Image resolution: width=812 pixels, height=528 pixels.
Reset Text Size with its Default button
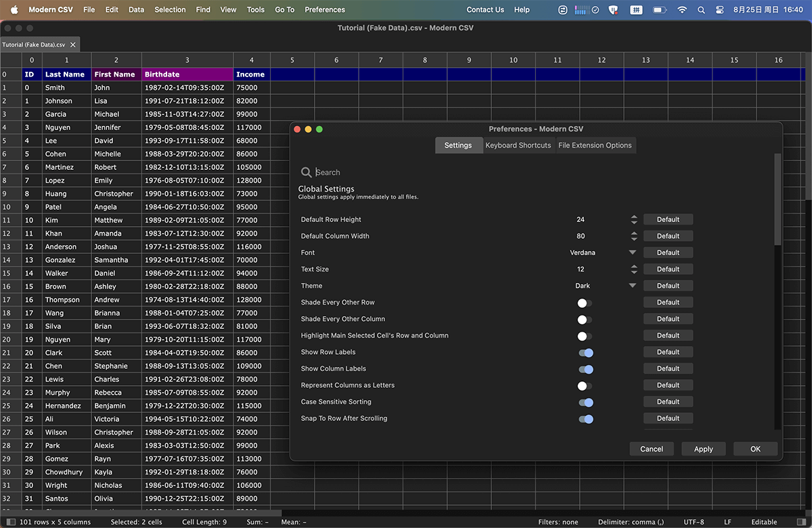(x=668, y=269)
